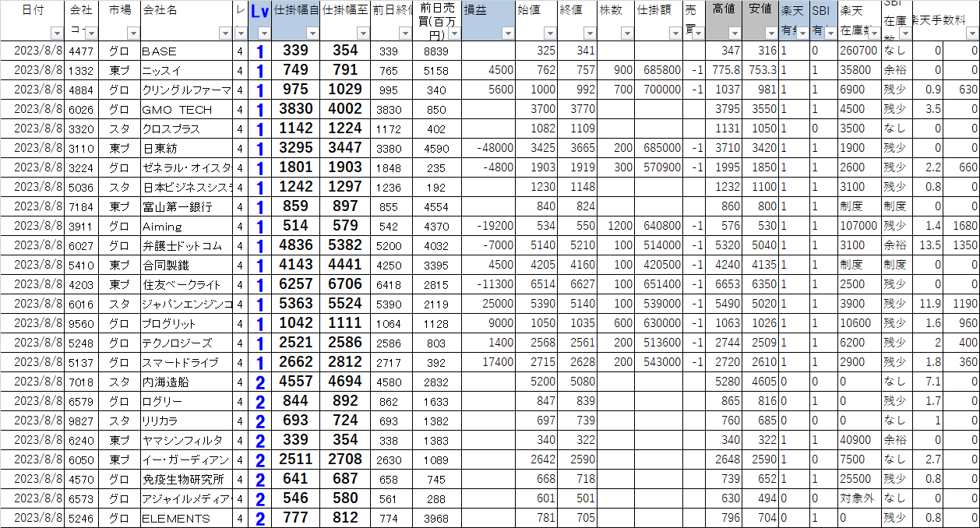Open the 会社名 column filter dropdown
The image size is (980, 528).
click(225, 33)
